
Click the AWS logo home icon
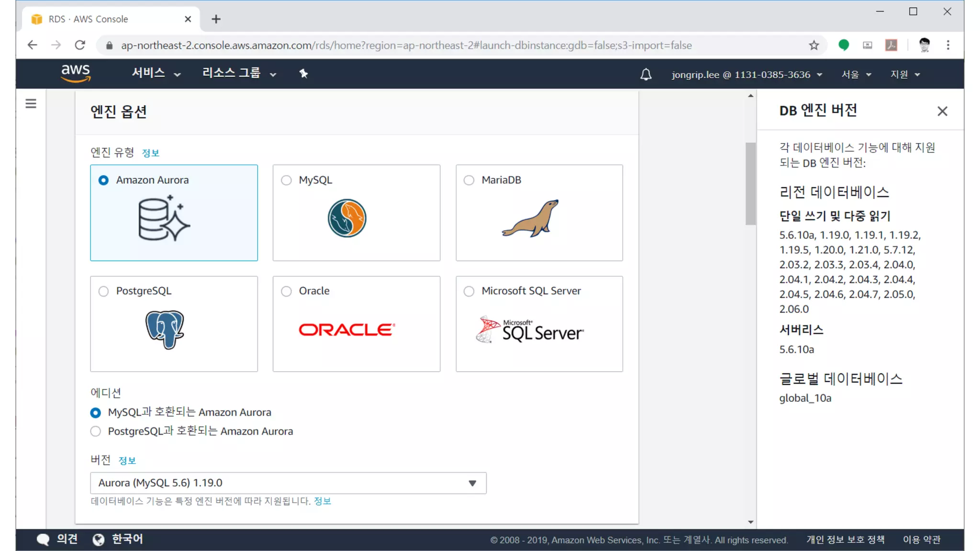(76, 74)
